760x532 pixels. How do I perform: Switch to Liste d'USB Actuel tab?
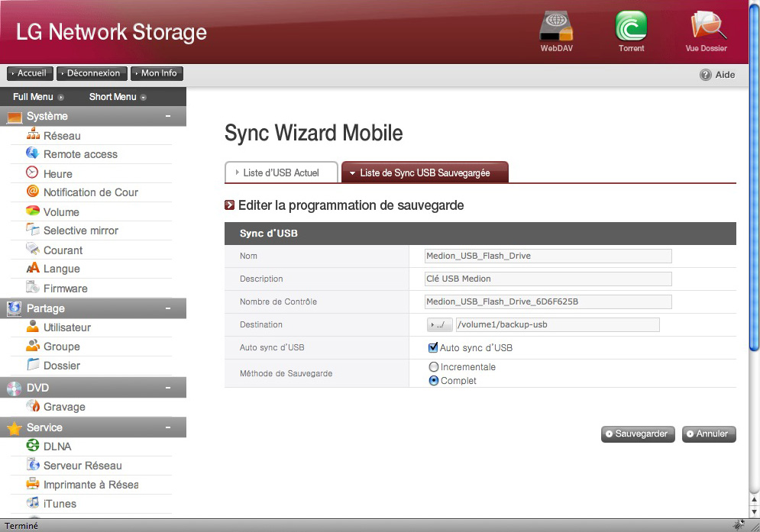[282, 173]
